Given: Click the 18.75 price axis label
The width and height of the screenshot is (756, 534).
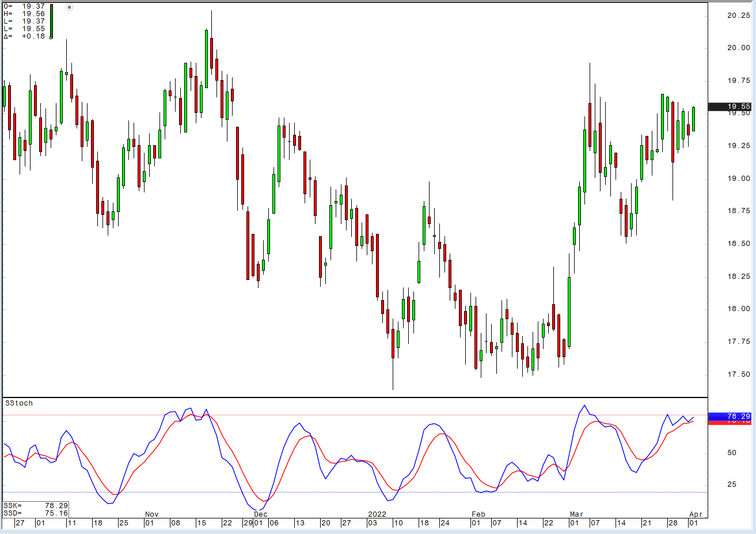Looking at the screenshot, I should [x=739, y=211].
